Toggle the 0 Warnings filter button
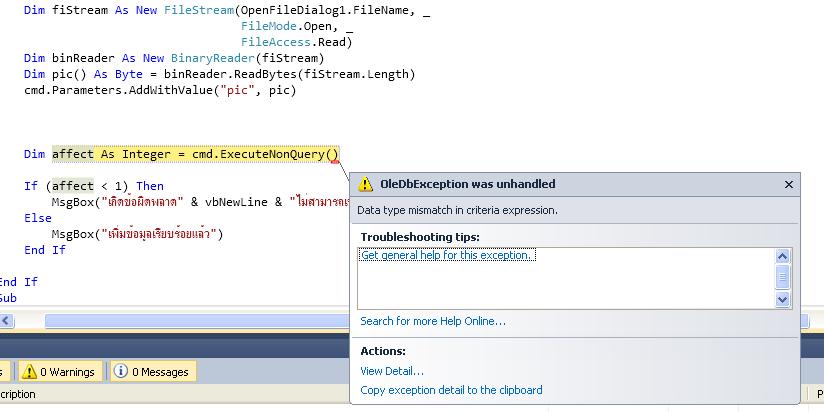Screen dimensions: 824x412 [58, 372]
